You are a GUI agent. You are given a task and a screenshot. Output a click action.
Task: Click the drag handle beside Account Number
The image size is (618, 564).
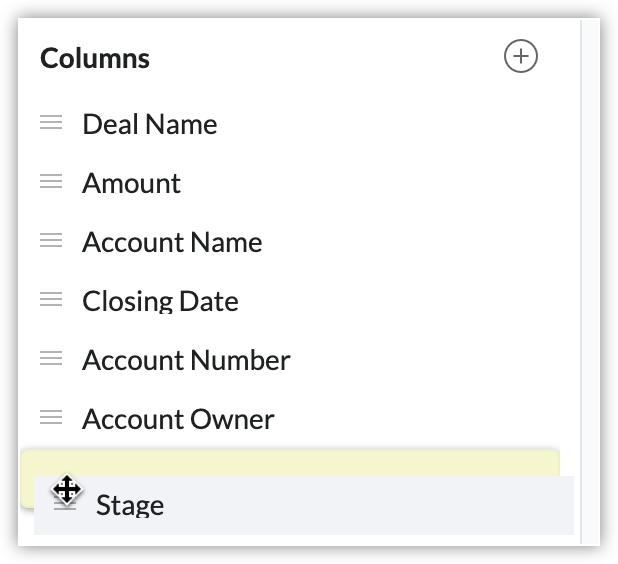51,359
